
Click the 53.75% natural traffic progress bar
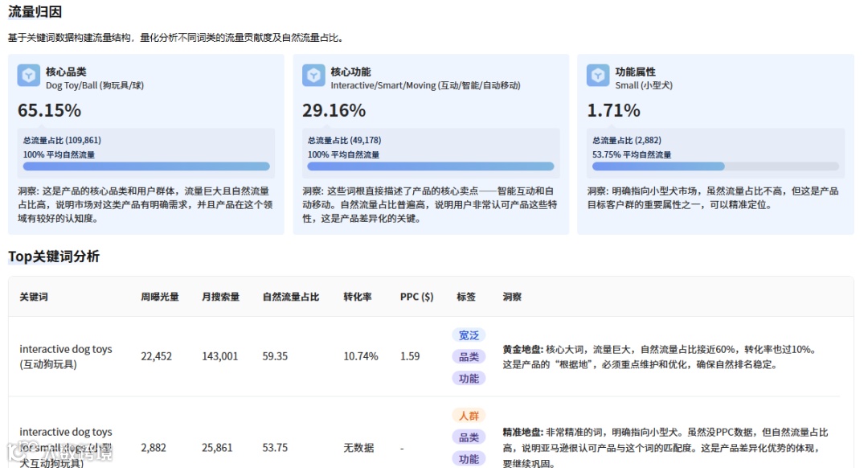pyautogui.click(x=715, y=166)
